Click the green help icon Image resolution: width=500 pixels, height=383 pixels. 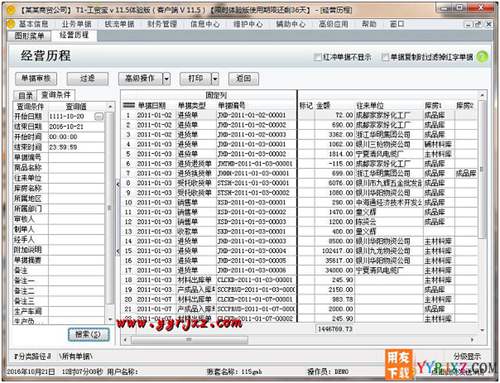pyautogui.click(x=482, y=57)
